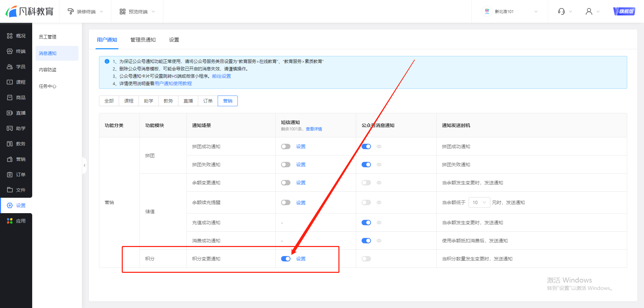Open the 设置 settings sidebar icon
Screen dimensions: 644x308
(10, 205)
